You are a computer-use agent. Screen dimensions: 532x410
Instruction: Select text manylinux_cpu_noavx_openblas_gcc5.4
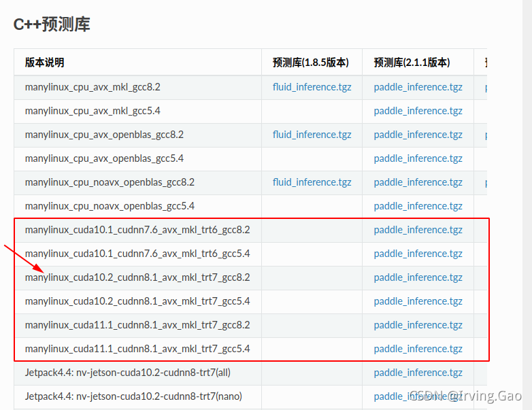tap(110, 206)
